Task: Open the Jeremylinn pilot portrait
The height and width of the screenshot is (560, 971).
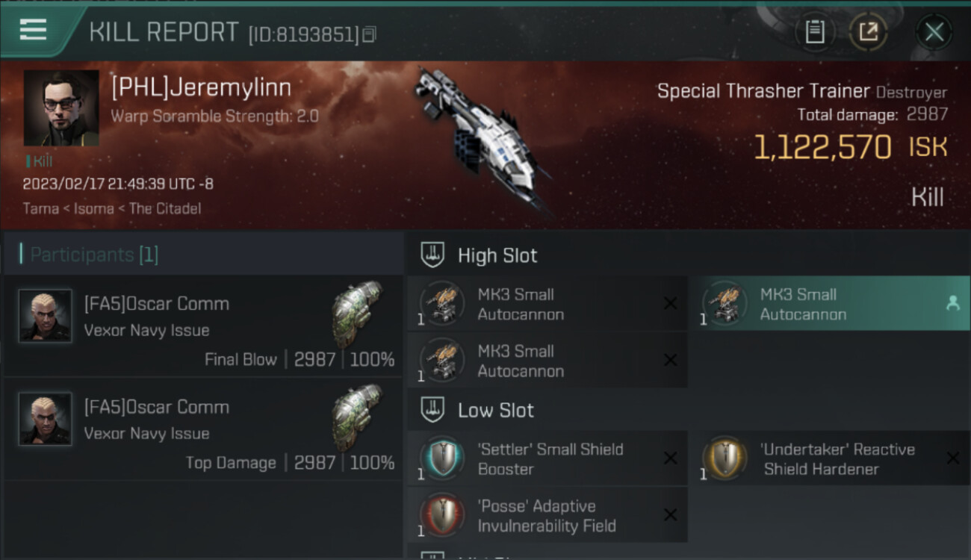Action: (x=61, y=108)
